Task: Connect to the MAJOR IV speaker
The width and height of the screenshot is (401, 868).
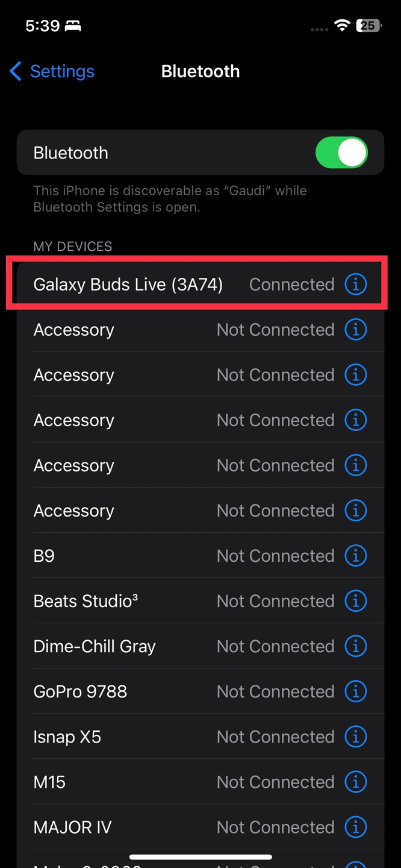Action: point(72,827)
